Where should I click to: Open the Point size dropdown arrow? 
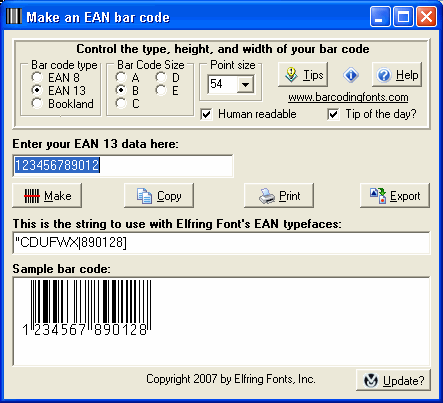tap(245, 84)
